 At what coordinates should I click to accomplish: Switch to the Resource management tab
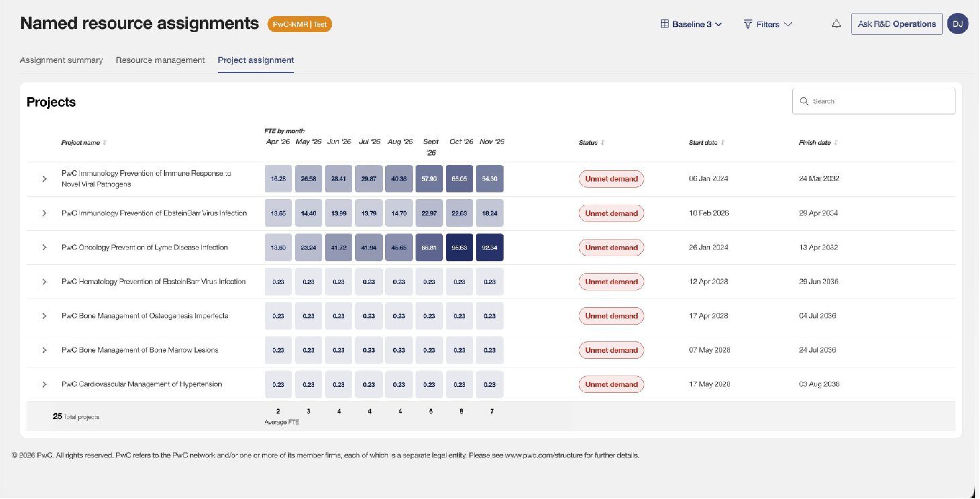pyautogui.click(x=160, y=60)
